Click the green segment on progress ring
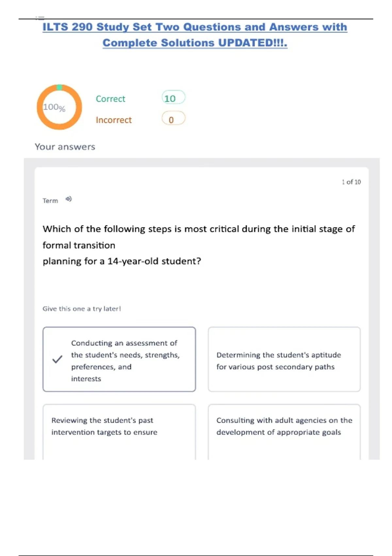 coord(59,87)
